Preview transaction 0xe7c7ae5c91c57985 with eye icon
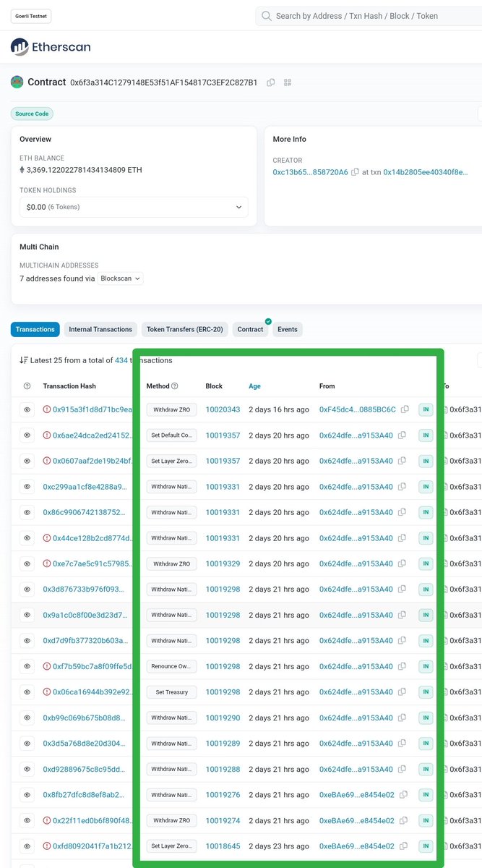Screen dimensions: 482x868 click(x=27, y=563)
